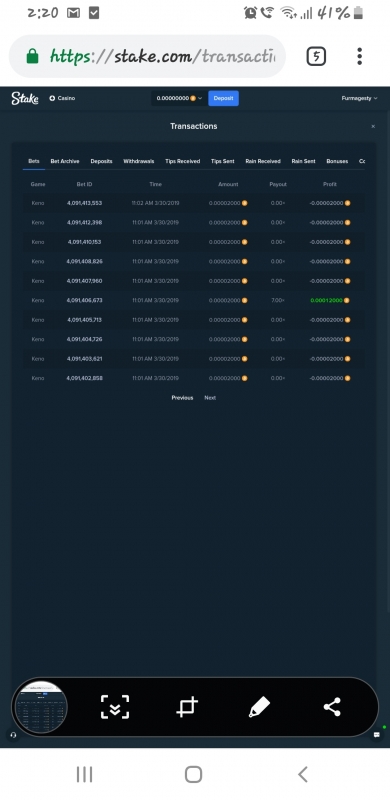The height and width of the screenshot is (800, 390).
Task: Expand the balance currency dropdown
Action: point(178,98)
